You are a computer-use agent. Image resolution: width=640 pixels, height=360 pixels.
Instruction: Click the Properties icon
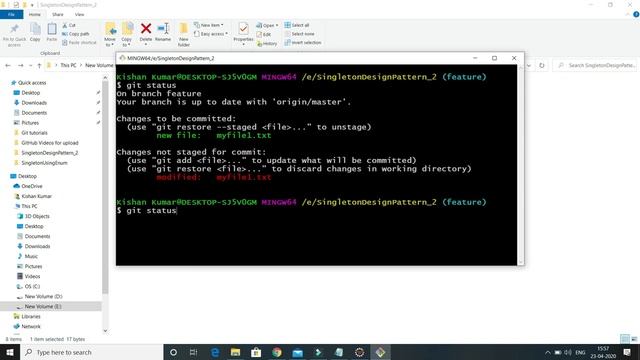coord(243,29)
